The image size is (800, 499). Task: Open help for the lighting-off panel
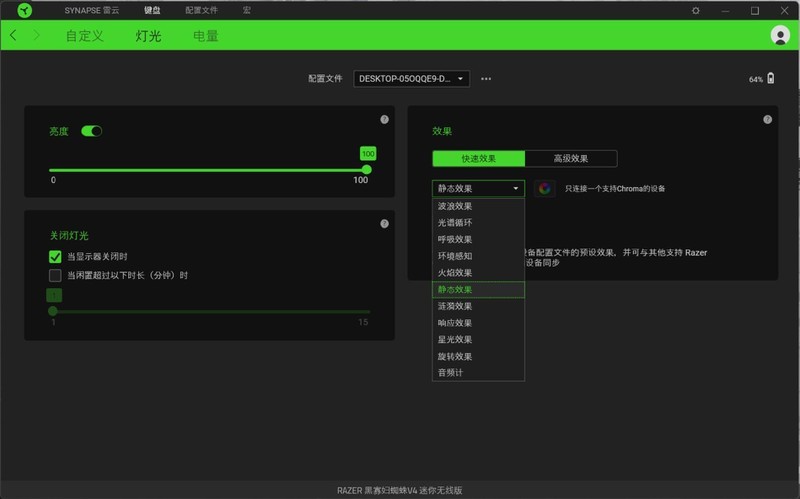coord(384,223)
